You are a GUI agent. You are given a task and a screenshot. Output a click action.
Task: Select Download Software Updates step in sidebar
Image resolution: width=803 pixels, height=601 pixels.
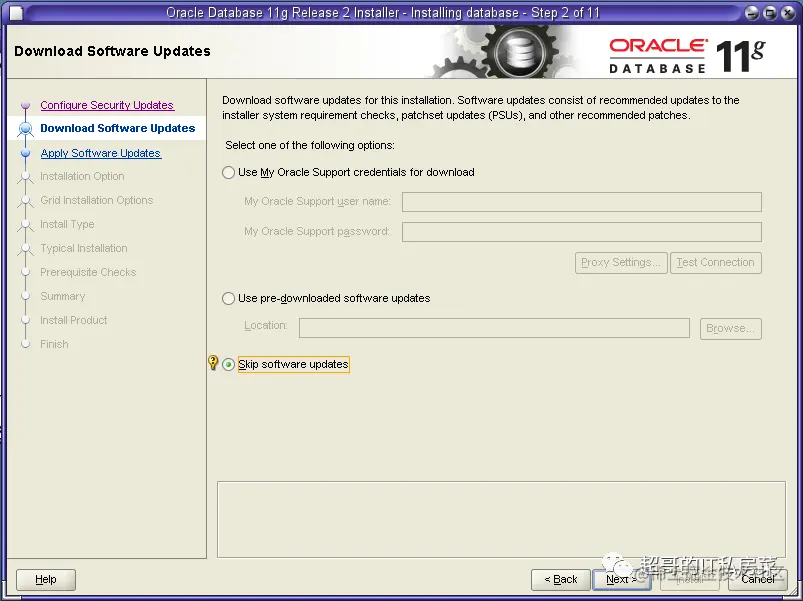118,128
